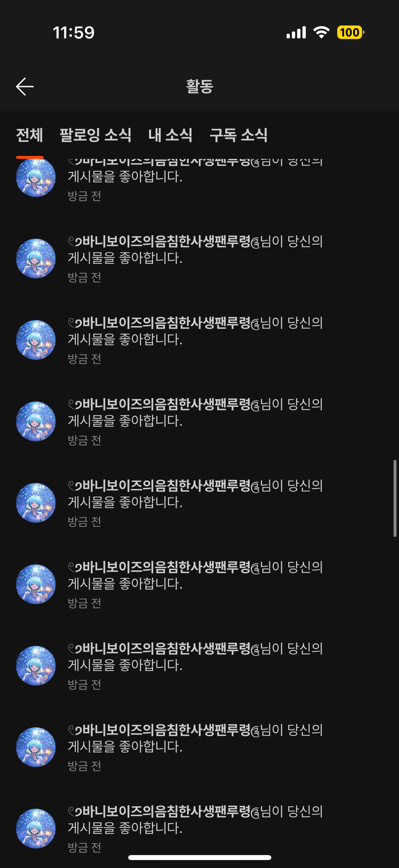Image resolution: width=399 pixels, height=868 pixels.
Task: Tap the battery indicator in status bar
Action: pos(350,32)
